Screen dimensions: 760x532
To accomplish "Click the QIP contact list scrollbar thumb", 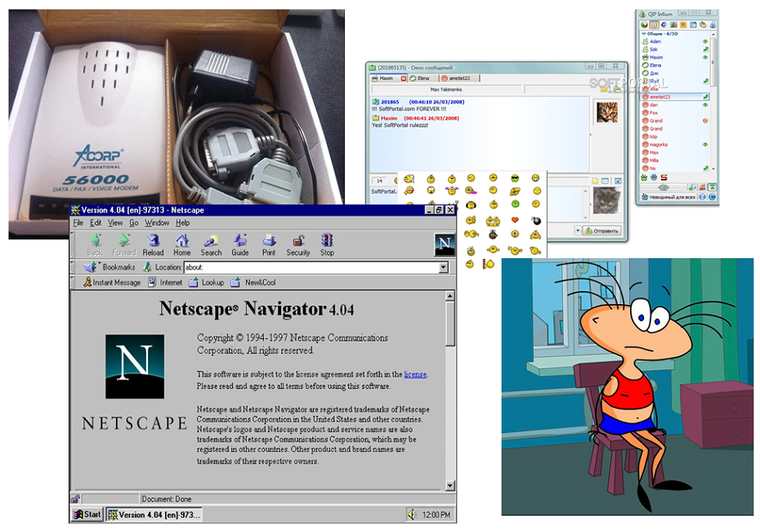I will (713, 63).
